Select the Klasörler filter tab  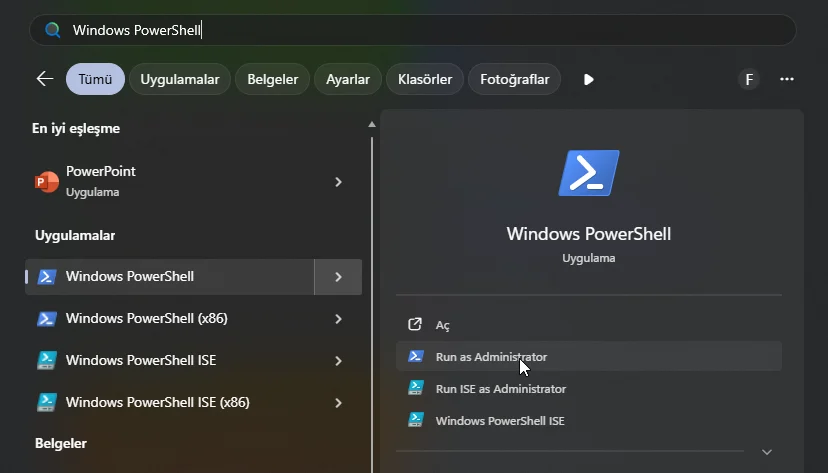tap(425, 79)
